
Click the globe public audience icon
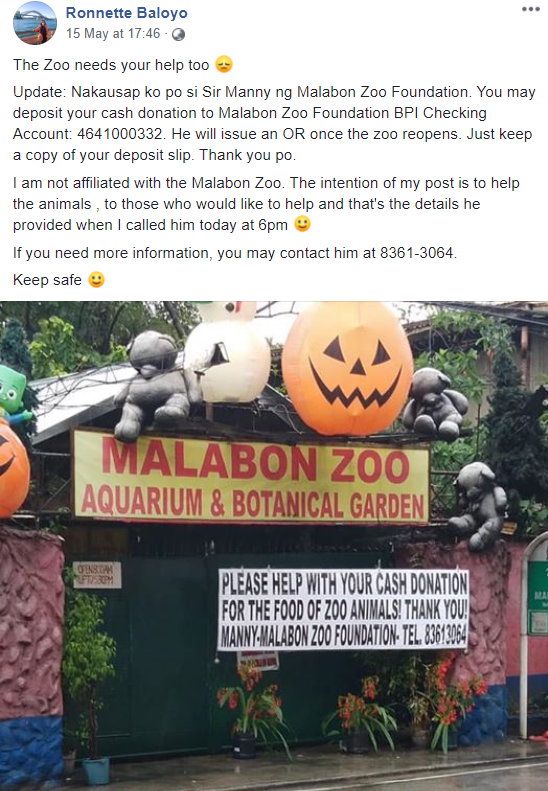pyautogui.click(x=178, y=34)
